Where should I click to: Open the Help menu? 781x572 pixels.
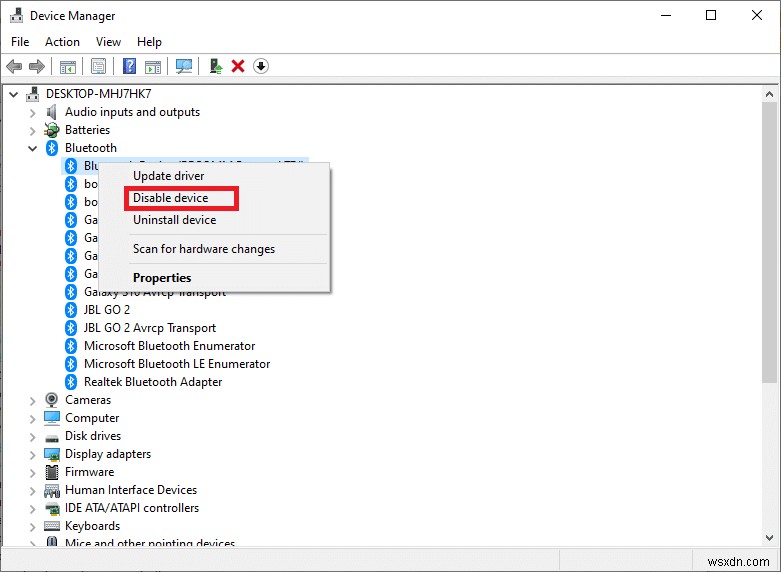coord(149,42)
